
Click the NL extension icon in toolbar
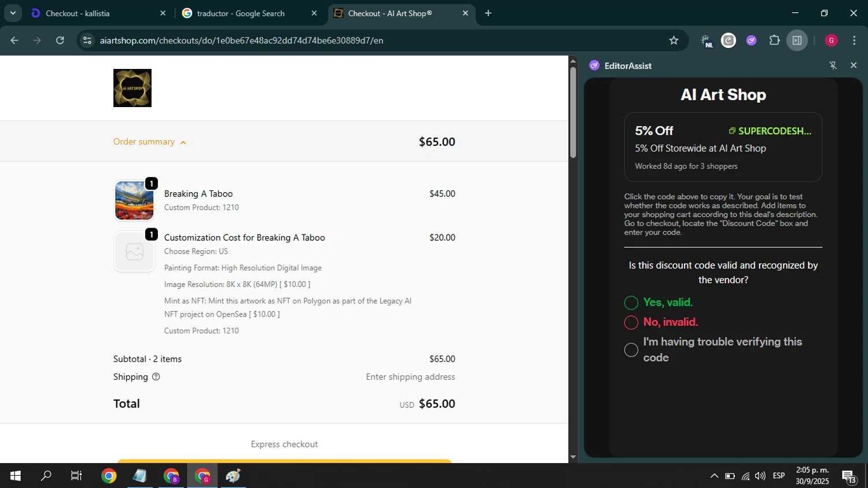point(706,41)
